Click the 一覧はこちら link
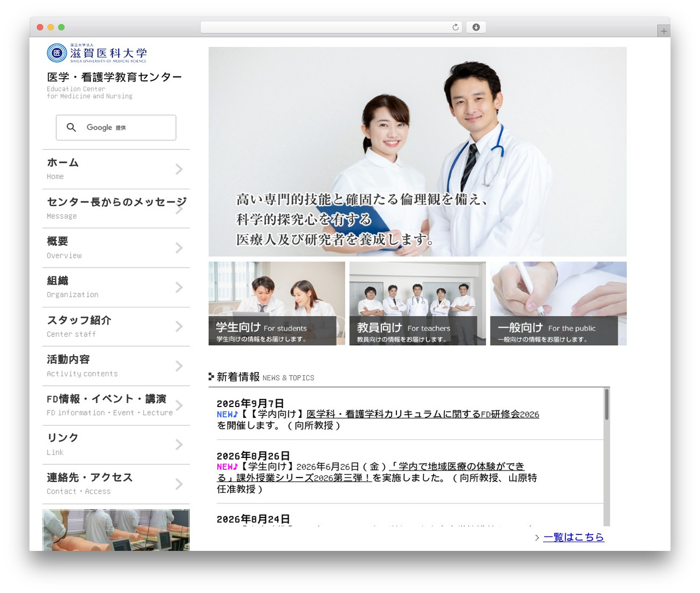 click(x=574, y=537)
